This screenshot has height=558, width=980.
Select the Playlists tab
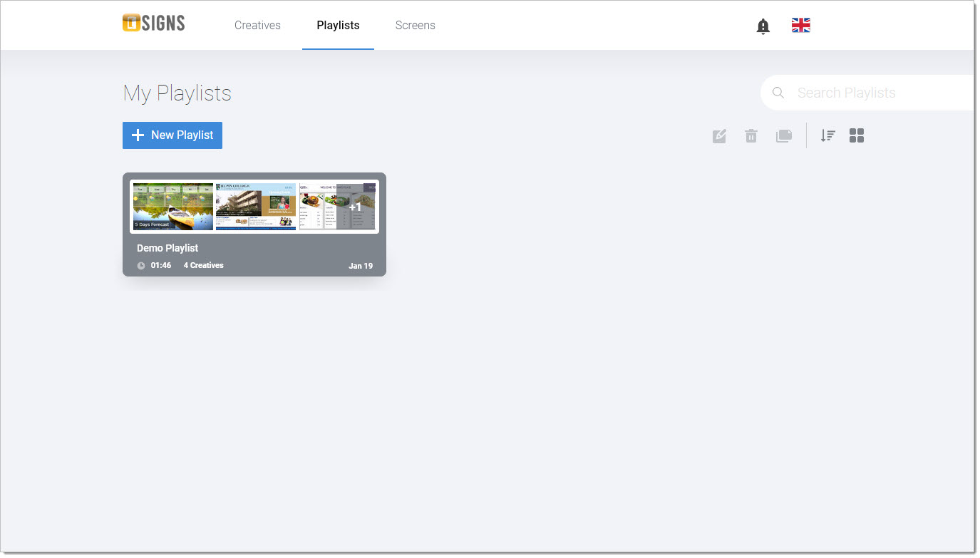[338, 26]
